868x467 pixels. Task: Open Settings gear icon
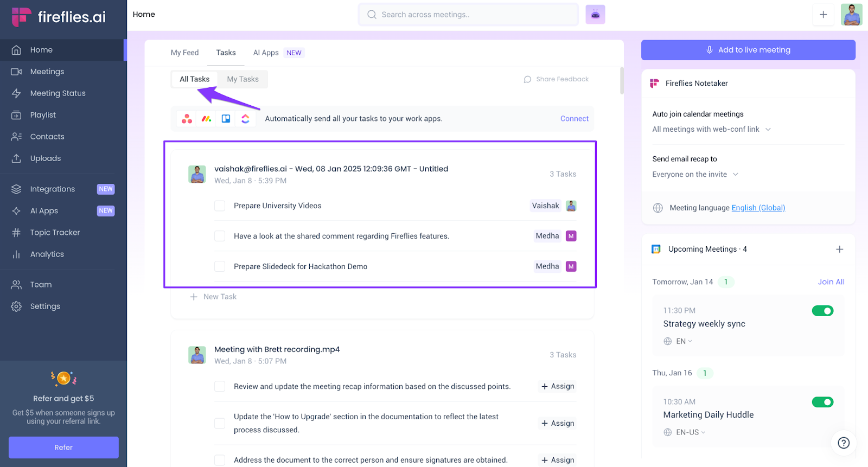16,306
